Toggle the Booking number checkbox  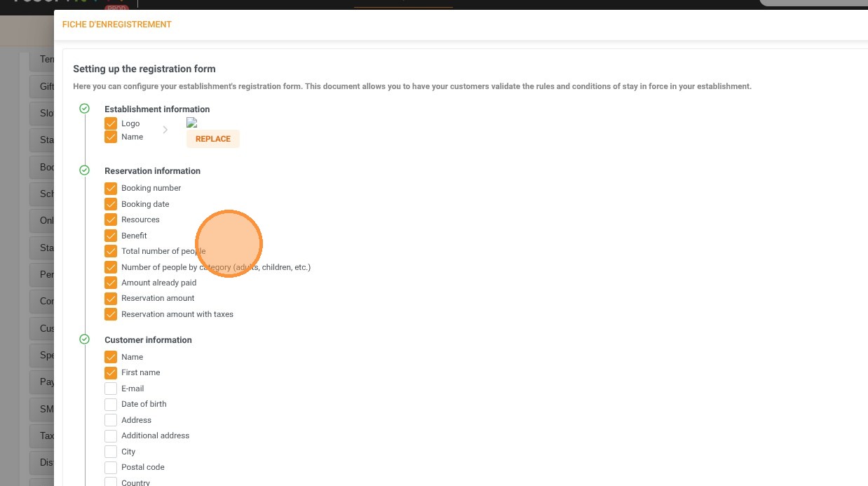(x=111, y=188)
